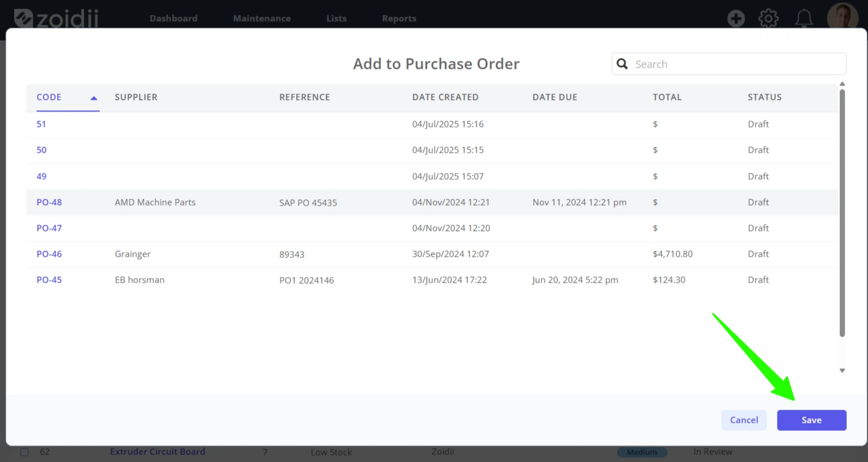Click the Draft status of PO-45
Image resolution: width=868 pixels, height=462 pixels.
758,280
